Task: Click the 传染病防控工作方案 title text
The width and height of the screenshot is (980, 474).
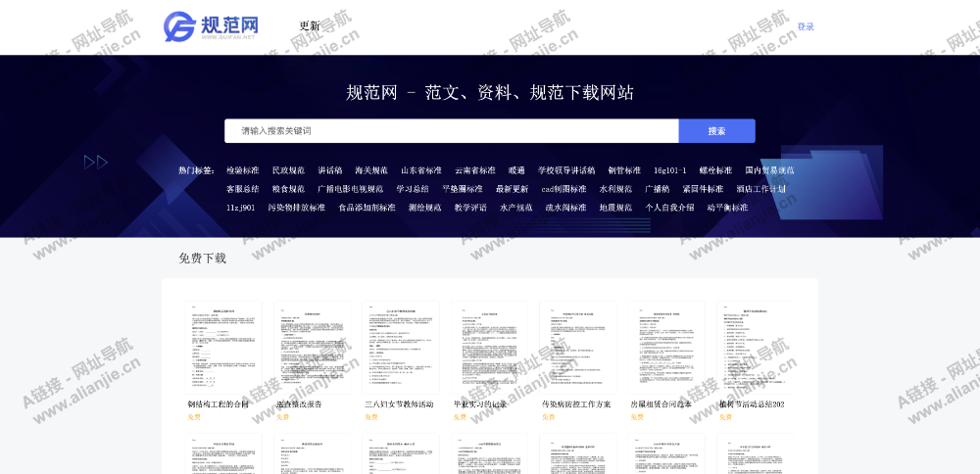Action: [576, 404]
